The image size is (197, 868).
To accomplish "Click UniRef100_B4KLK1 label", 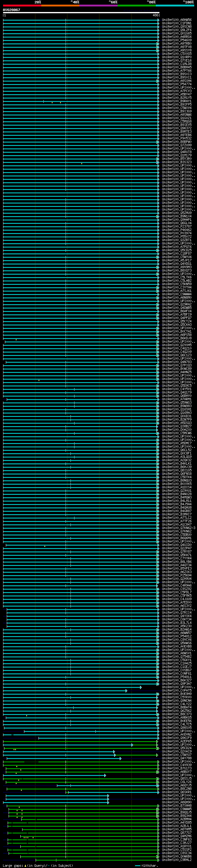I will [x=177, y=463].
